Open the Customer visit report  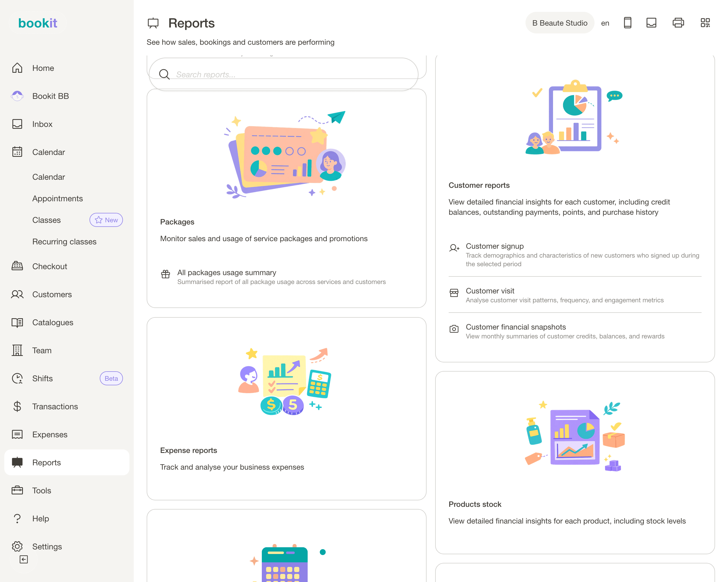tap(575, 295)
